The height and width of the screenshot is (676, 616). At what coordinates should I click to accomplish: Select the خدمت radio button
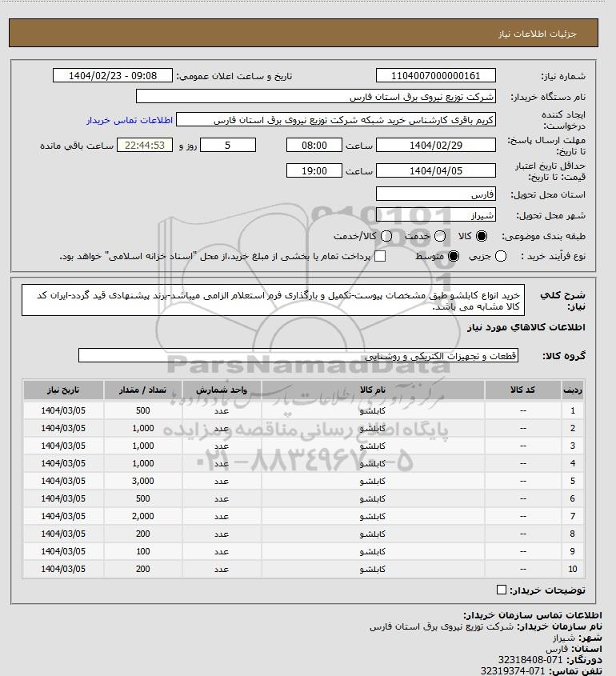pyautogui.click(x=440, y=236)
